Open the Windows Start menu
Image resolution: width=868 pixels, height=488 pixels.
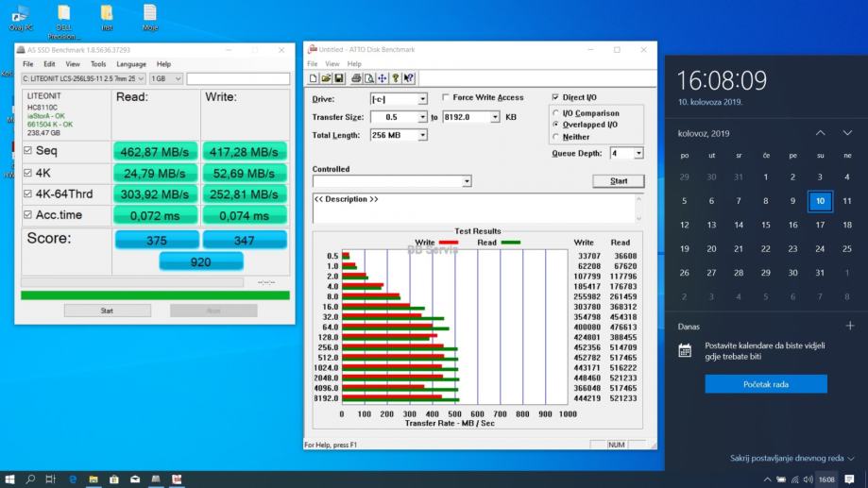(9, 480)
